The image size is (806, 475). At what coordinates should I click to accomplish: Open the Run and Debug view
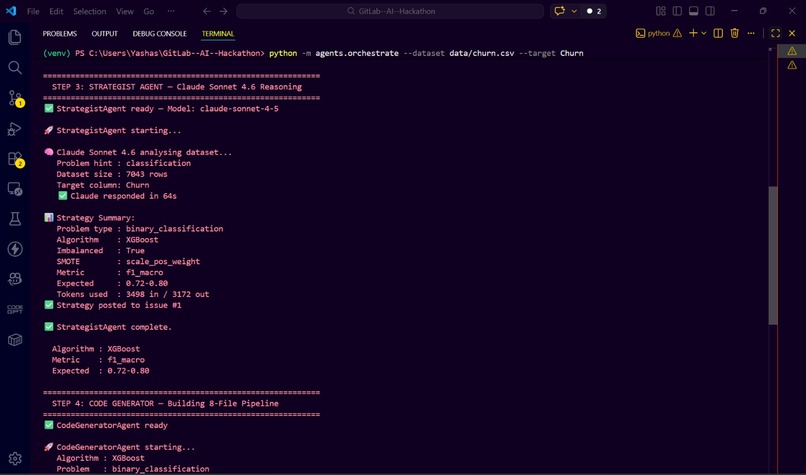15,129
